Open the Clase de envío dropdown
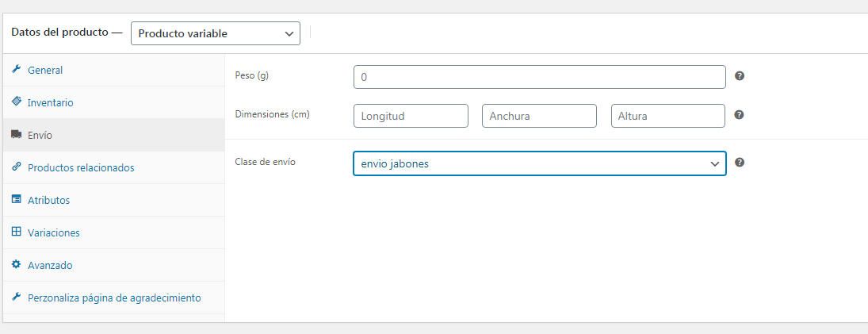The width and height of the screenshot is (868, 334). (x=540, y=163)
